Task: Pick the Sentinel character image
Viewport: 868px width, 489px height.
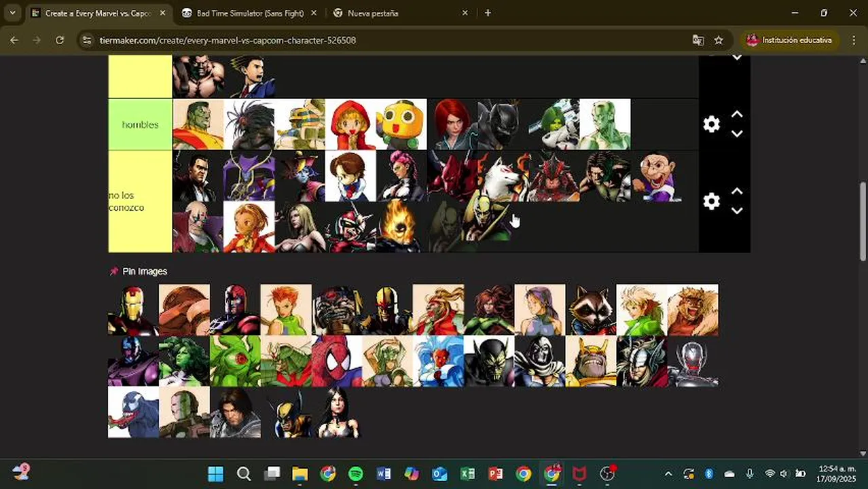Action: [x=133, y=361]
